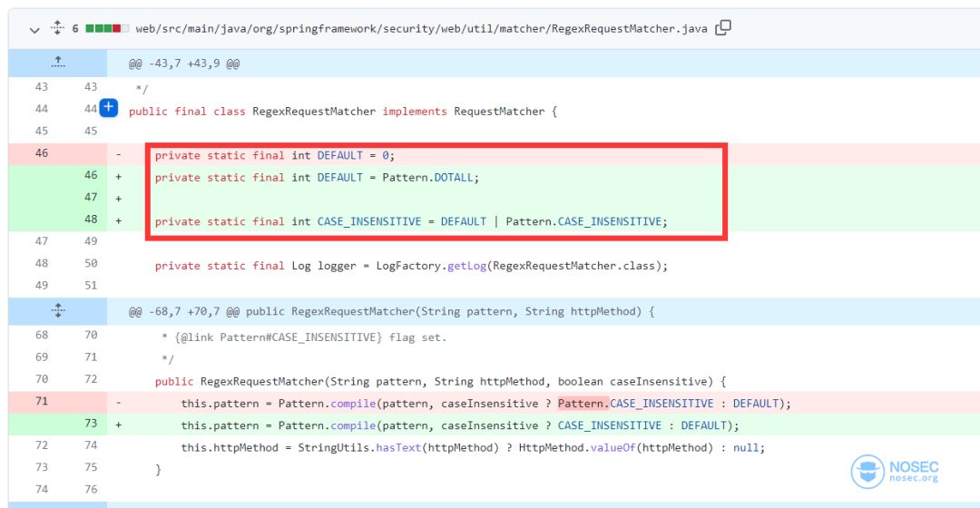Select added line number 48

tap(90, 220)
